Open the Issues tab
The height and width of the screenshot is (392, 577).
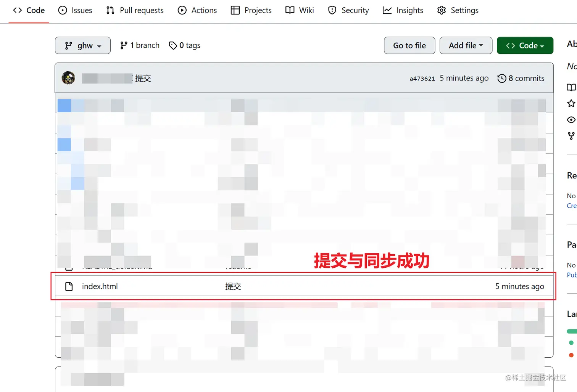point(75,10)
